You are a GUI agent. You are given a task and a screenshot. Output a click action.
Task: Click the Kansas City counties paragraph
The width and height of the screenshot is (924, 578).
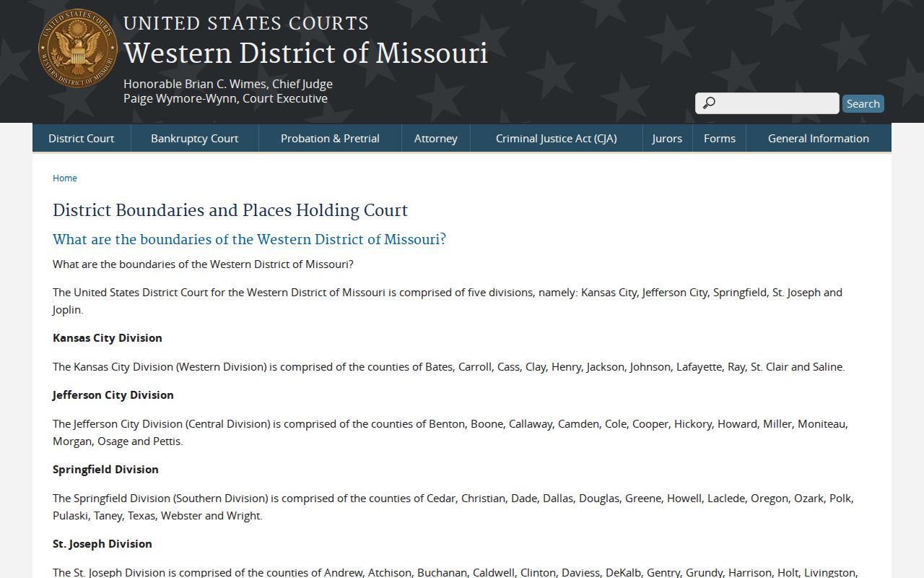[449, 366]
